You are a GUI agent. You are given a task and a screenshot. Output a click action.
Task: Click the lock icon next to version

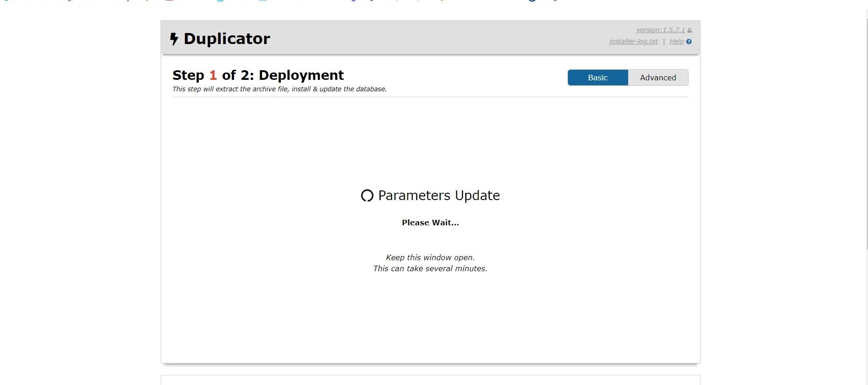[x=690, y=30]
